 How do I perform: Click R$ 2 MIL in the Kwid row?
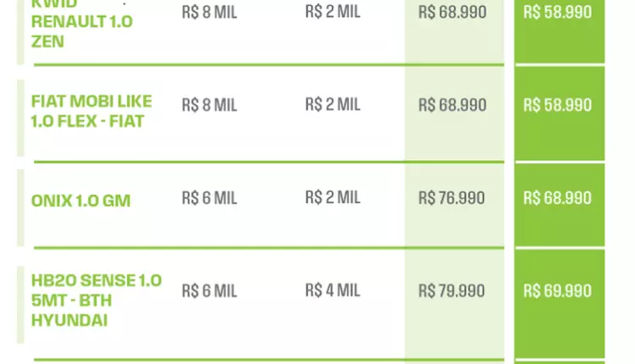coord(333,13)
